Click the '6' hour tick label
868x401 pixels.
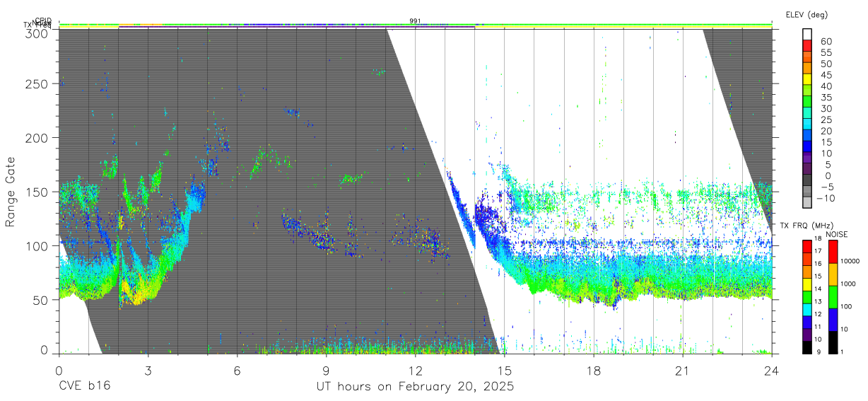click(x=237, y=370)
